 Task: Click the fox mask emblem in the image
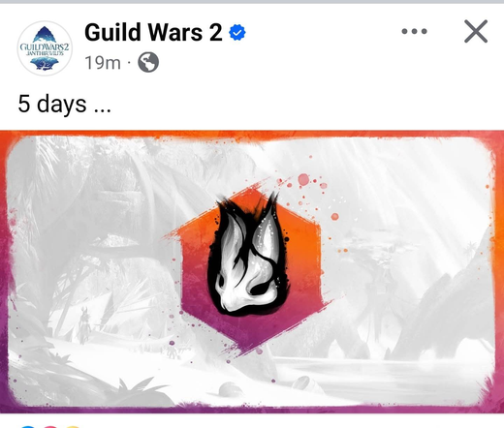pos(248,254)
